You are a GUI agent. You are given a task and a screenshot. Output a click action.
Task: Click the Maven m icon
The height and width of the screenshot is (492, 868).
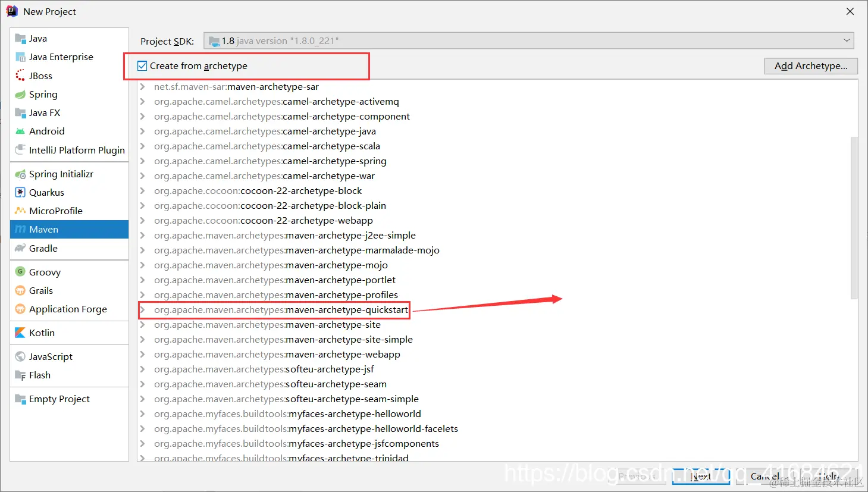click(x=20, y=229)
